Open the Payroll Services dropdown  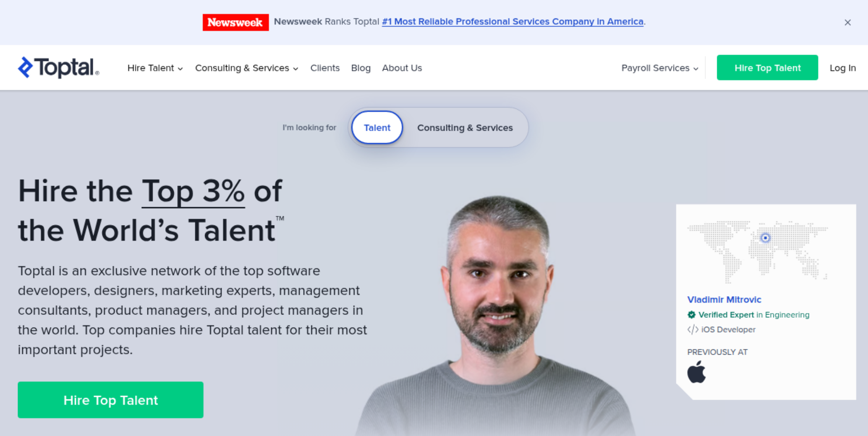pyautogui.click(x=660, y=68)
